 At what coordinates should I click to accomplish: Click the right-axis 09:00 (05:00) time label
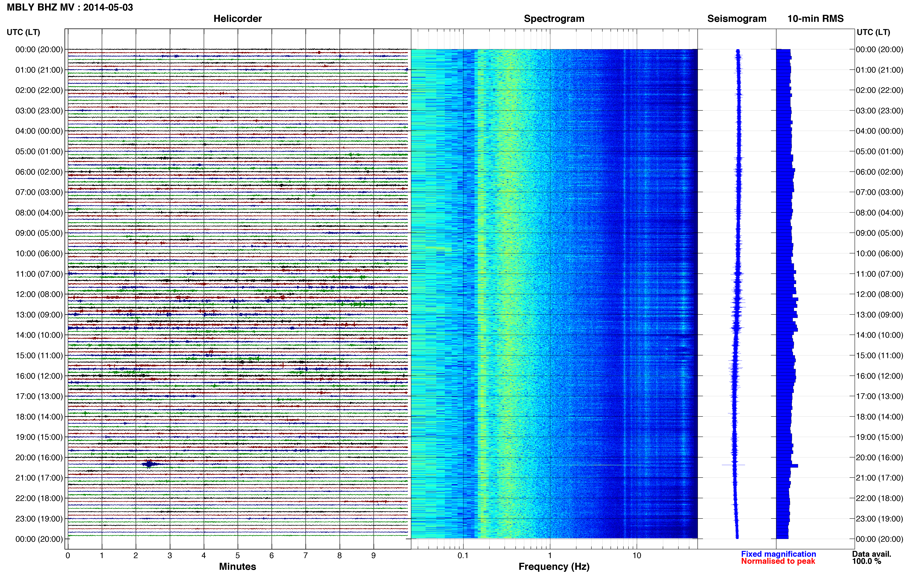880,233
